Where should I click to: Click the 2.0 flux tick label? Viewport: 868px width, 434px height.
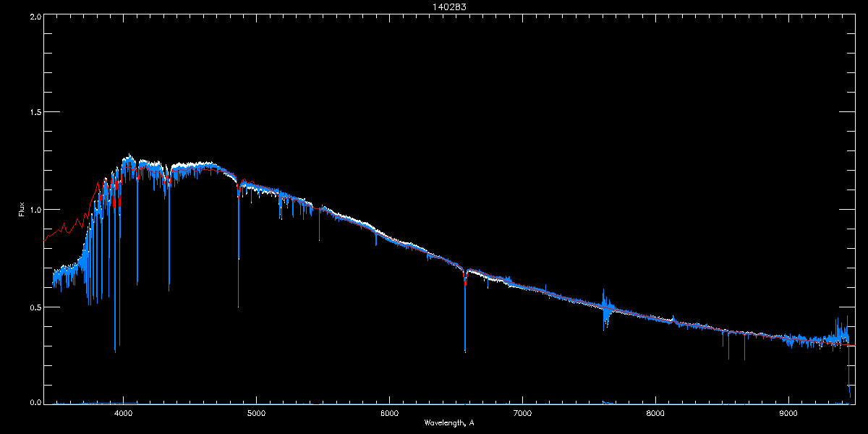click(35, 16)
